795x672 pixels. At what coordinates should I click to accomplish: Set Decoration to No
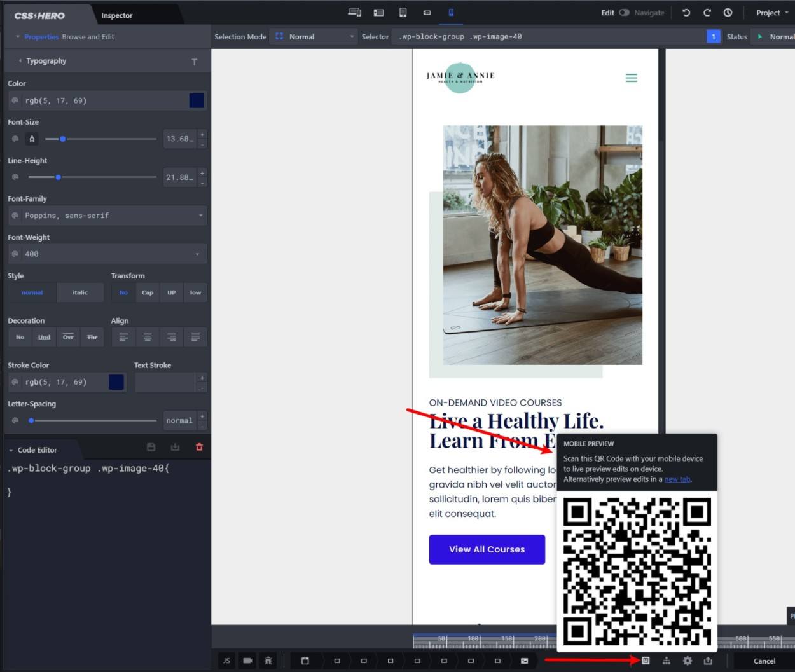20,337
